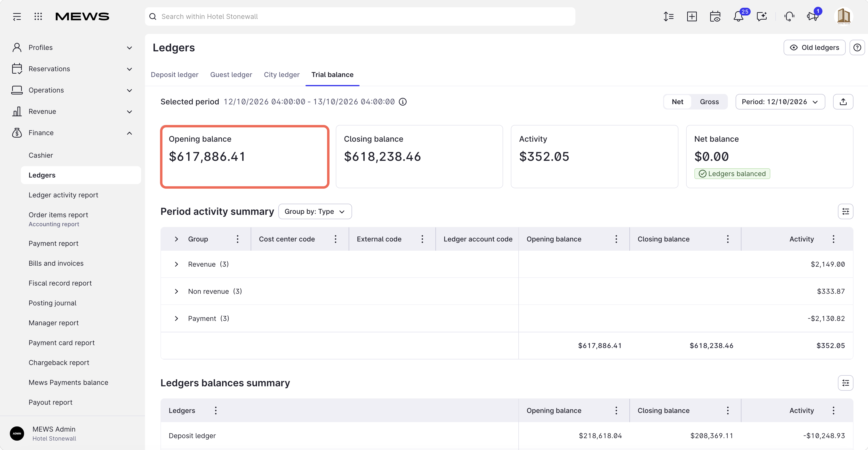This screenshot has width=868, height=450.
Task: Open the AI chat sparkle icon
Action: [x=762, y=16]
